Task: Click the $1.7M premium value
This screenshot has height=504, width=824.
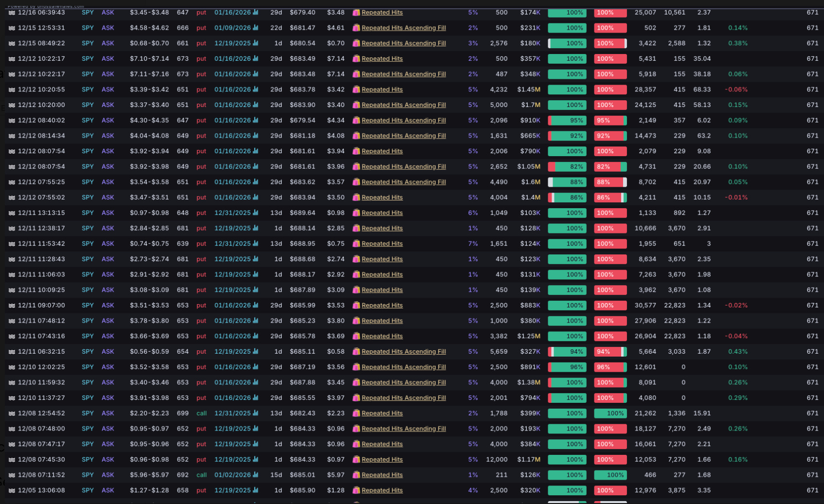Action: coord(531,105)
